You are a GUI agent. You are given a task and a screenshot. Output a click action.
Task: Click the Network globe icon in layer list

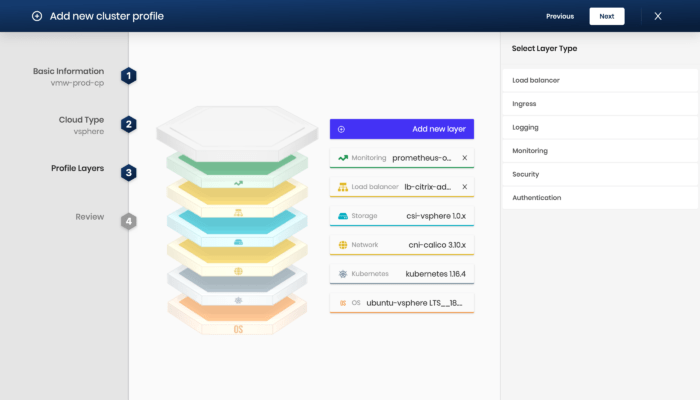[343, 245]
